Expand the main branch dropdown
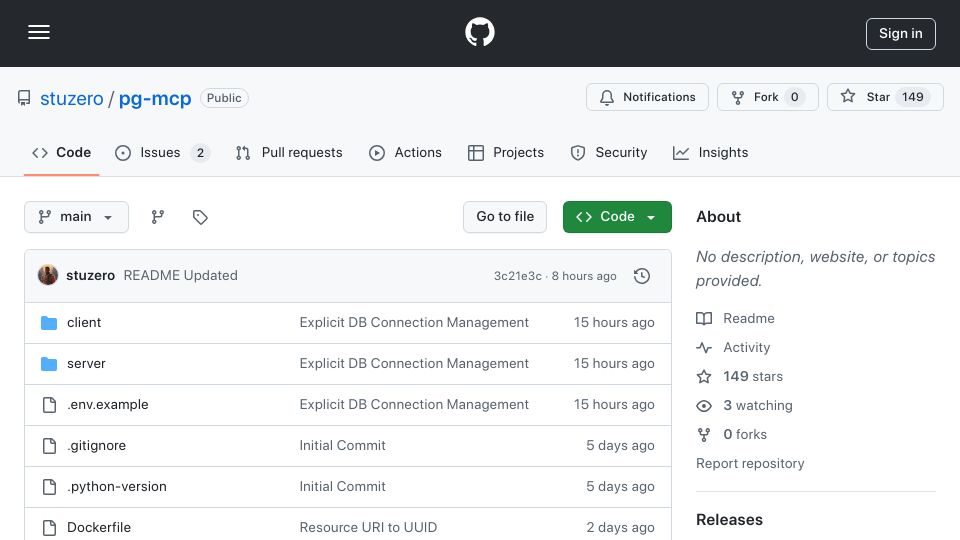This screenshot has width=960, height=540. click(x=77, y=217)
